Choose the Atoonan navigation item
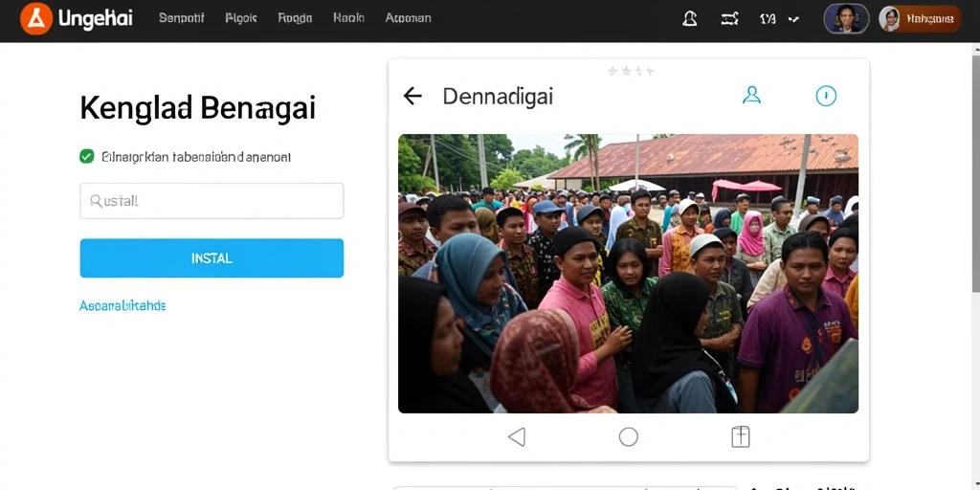This screenshot has width=980, height=490. pos(408,18)
